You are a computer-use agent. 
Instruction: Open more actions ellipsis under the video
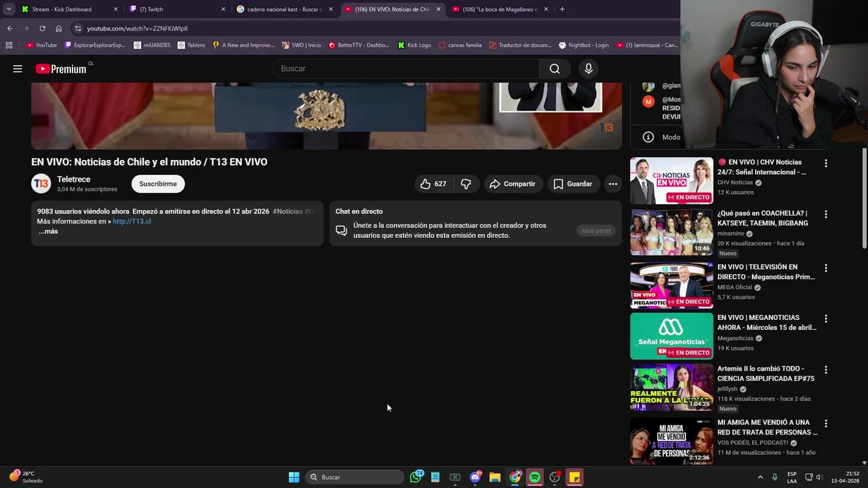coord(612,184)
